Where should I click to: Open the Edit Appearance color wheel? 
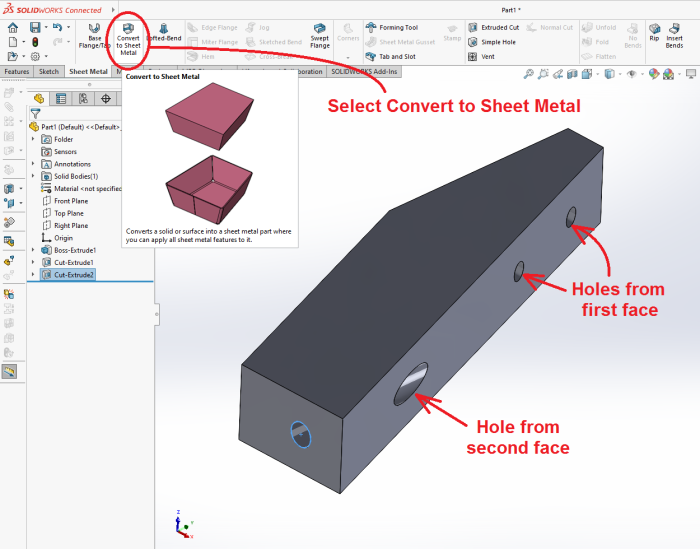click(x=651, y=74)
